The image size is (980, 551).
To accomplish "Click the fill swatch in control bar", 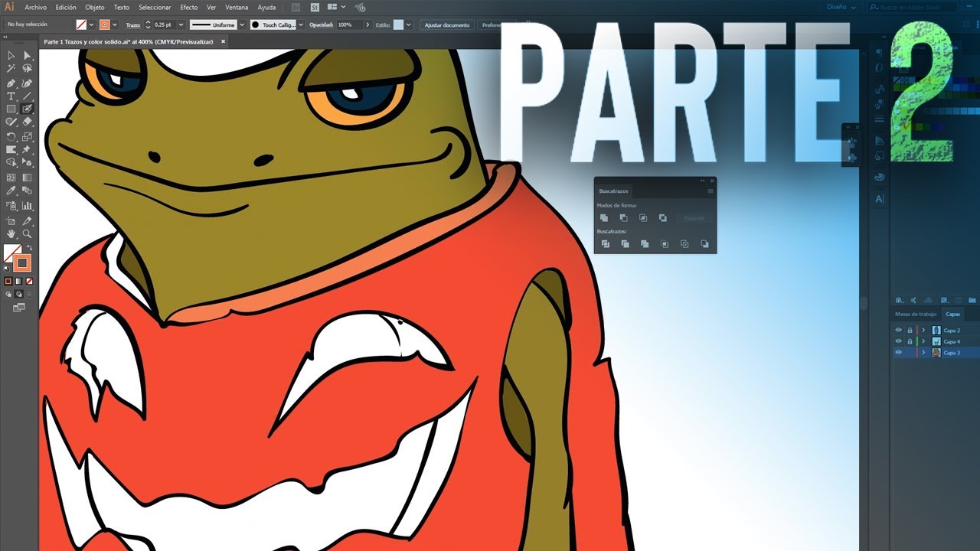I will (x=81, y=24).
